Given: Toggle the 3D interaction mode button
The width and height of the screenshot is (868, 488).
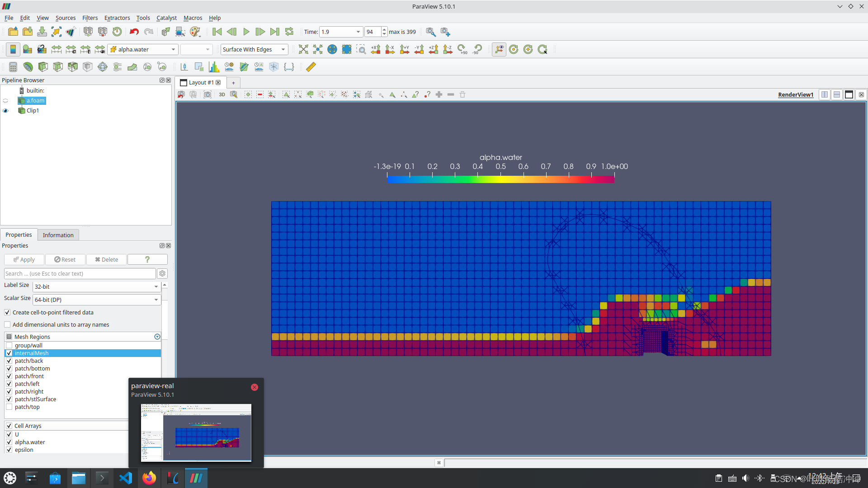Looking at the screenshot, I should point(222,94).
